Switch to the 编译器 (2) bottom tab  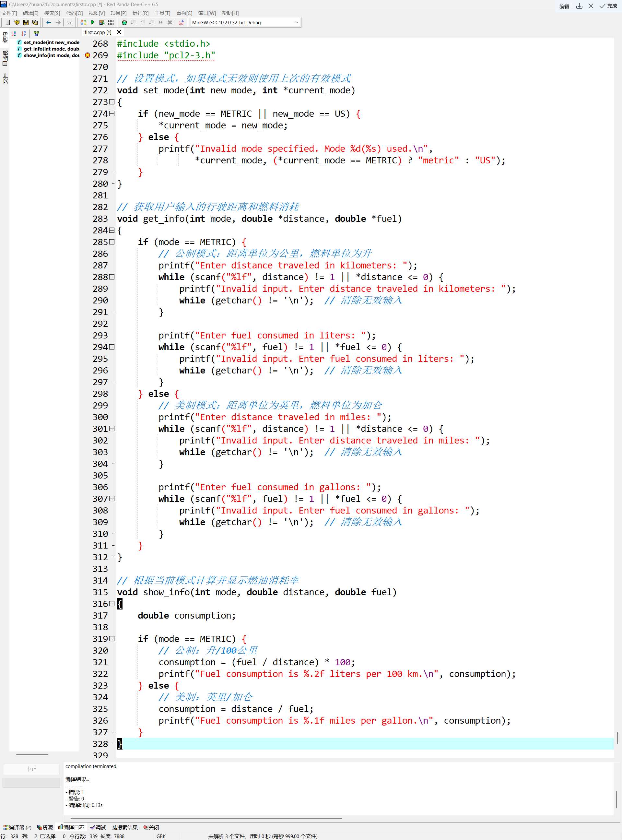pos(17,827)
